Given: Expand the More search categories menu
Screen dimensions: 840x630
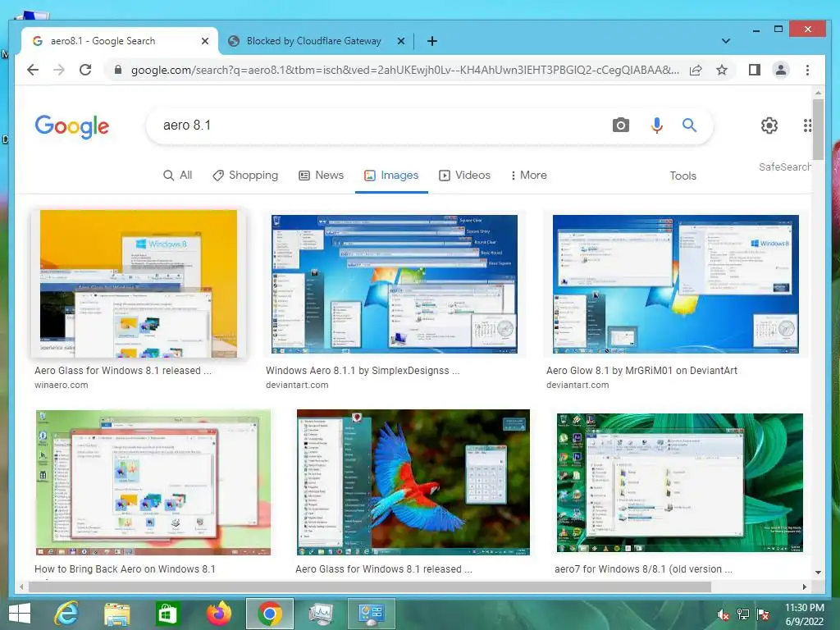Looking at the screenshot, I should pyautogui.click(x=529, y=176).
